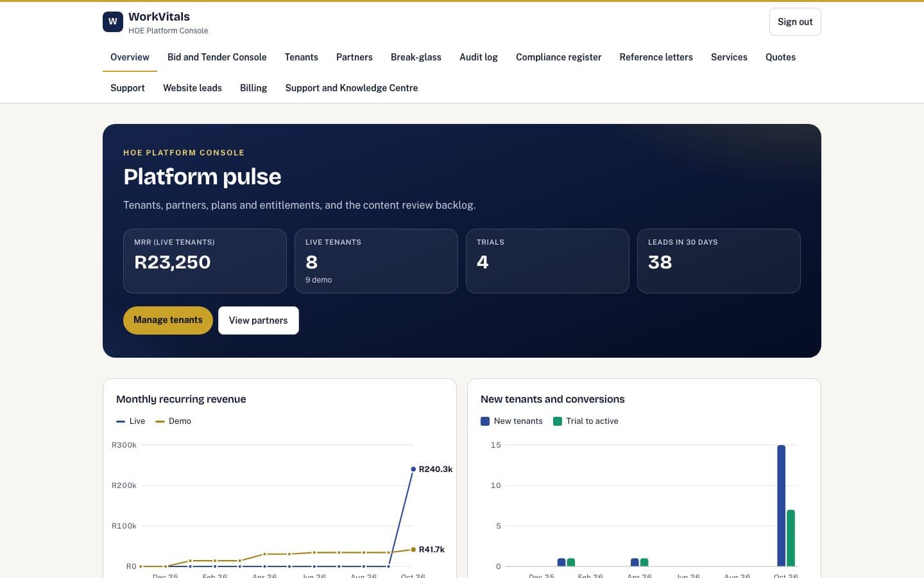The height and width of the screenshot is (578, 924).
Task: Click the Manage tenants button
Action: coord(168,320)
